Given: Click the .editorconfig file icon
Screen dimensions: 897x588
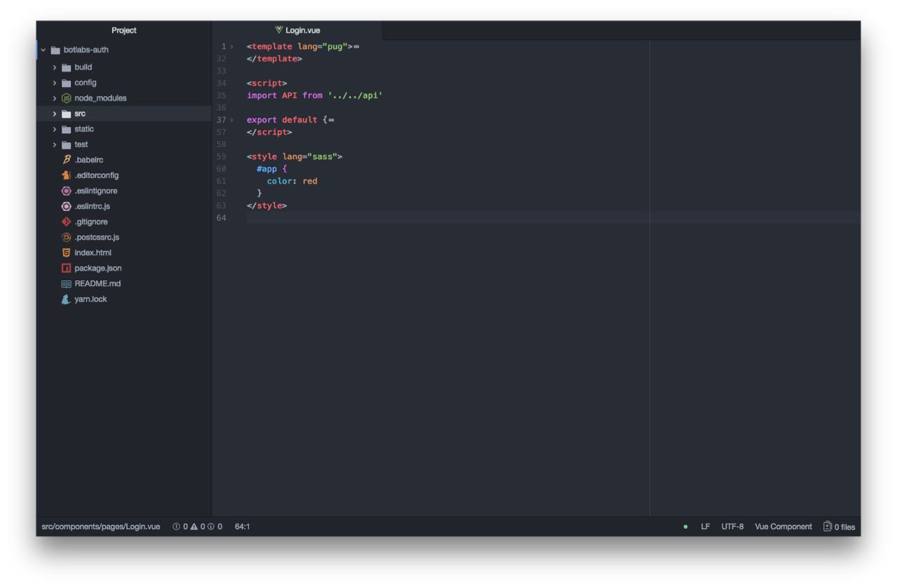Looking at the screenshot, I should pos(67,175).
